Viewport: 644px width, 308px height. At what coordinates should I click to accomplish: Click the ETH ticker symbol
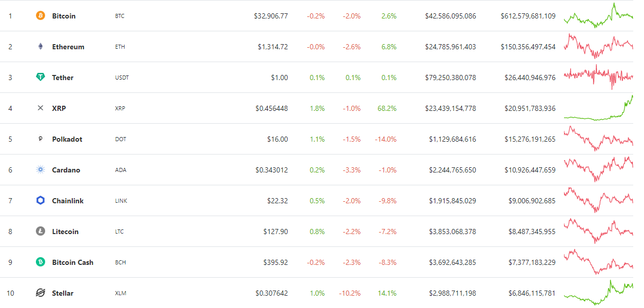click(119, 47)
